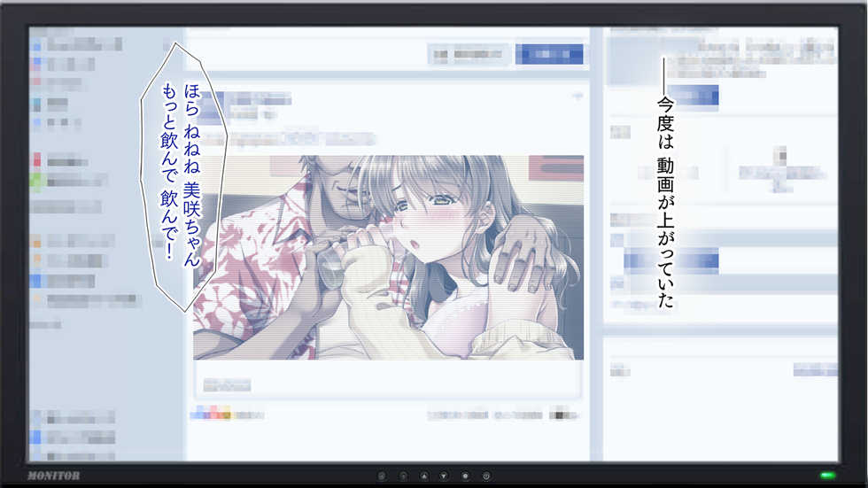Click the poster's profile avatar on the post

pyautogui.click(x=209, y=107)
